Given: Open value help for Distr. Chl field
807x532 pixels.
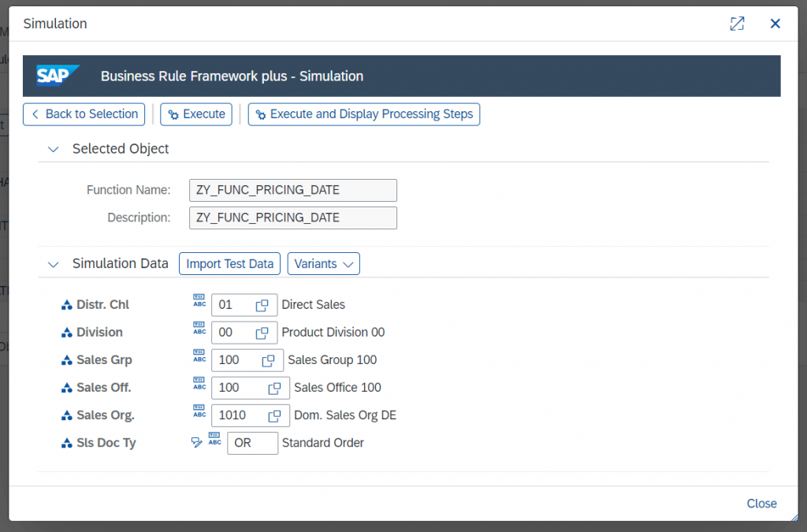Looking at the screenshot, I should pos(262,305).
